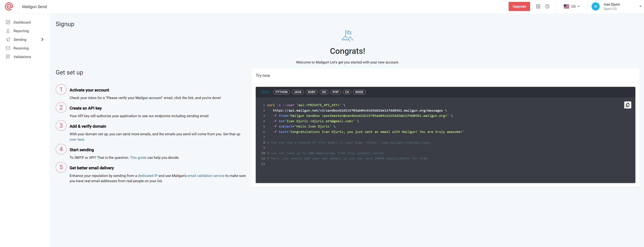This screenshot has width=644, height=247.
Task: Click the Ivan Djuric avatar circle
Action: point(595,6)
